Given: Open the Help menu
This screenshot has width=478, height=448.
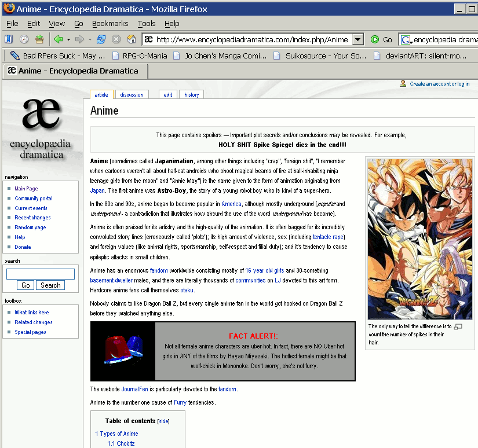Looking at the screenshot, I should point(172,24).
